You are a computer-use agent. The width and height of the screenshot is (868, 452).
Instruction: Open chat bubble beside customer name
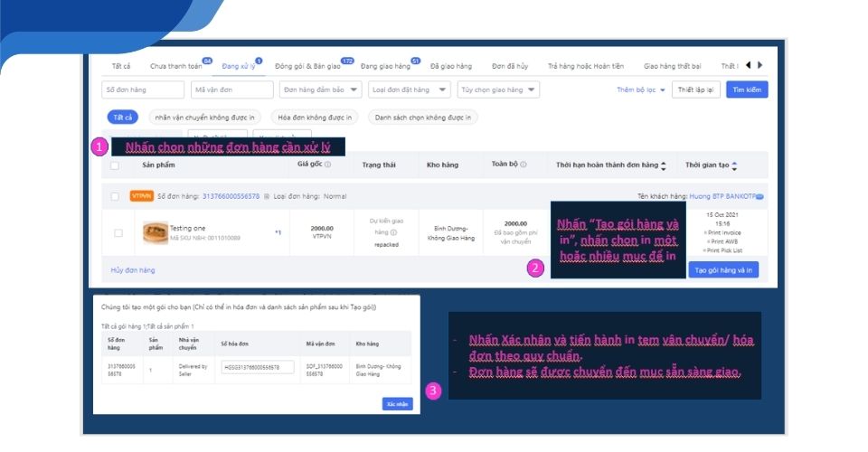759,196
